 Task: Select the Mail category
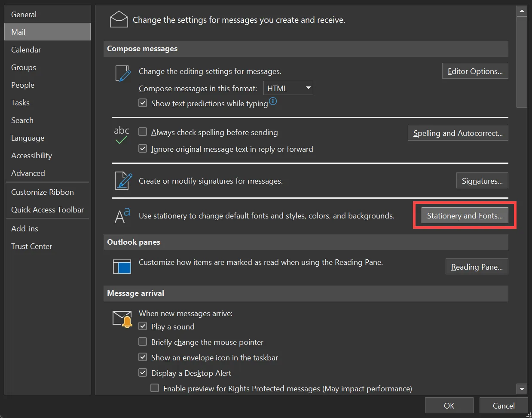click(x=47, y=32)
